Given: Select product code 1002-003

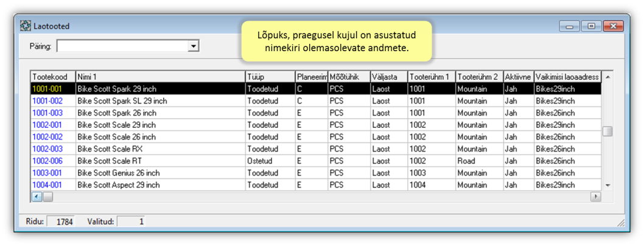Looking at the screenshot, I should [x=47, y=149].
